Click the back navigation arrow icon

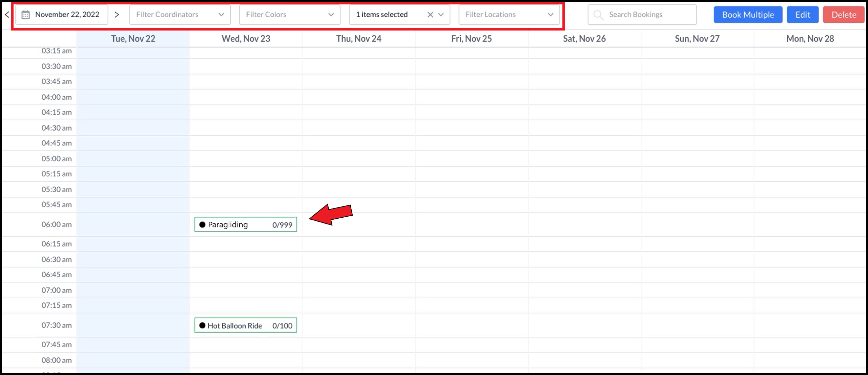click(6, 14)
